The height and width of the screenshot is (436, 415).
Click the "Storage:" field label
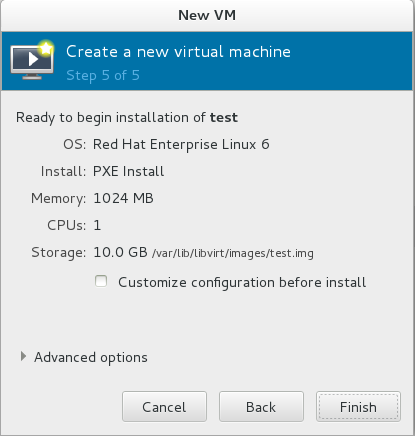click(x=58, y=253)
